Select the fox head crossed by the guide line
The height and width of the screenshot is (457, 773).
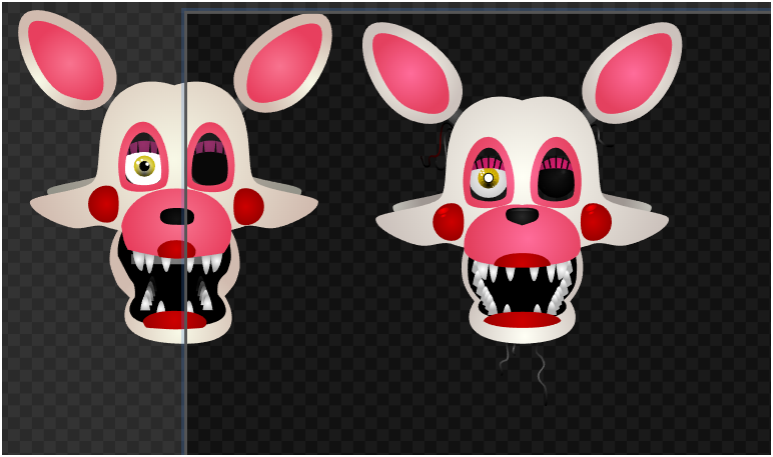pyautogui.click(x=175, y=177)
